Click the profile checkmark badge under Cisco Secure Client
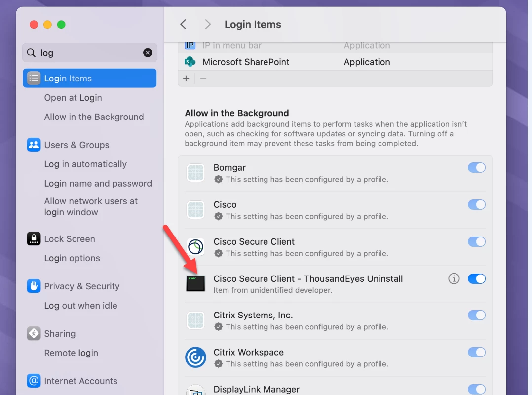 (x=218, y=253)
